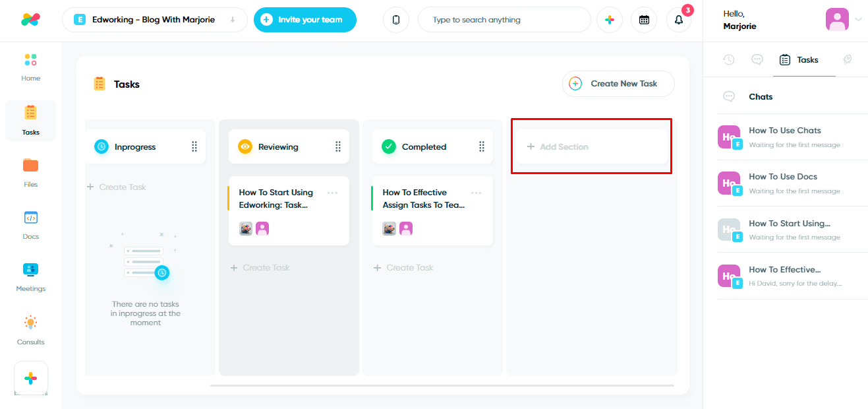Viewport: 868px width, 409px height.
Task: Open the calendar icon
Action: coord(644,20)
